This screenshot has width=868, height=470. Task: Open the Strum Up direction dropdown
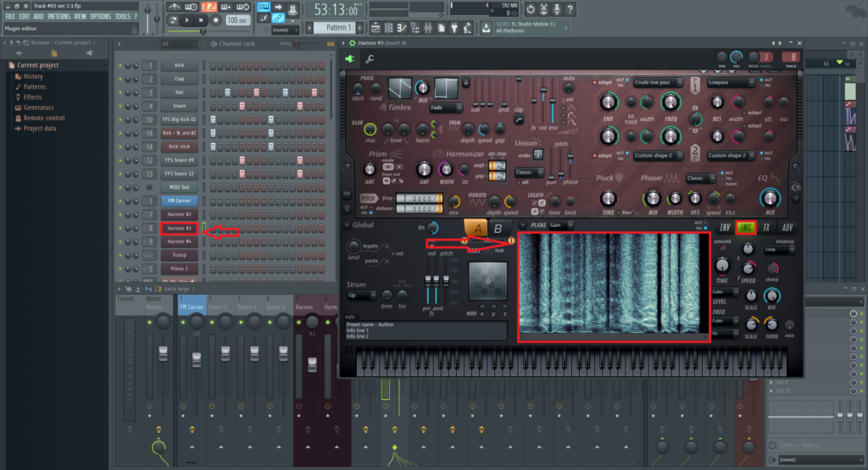click(x=361, y=296)
